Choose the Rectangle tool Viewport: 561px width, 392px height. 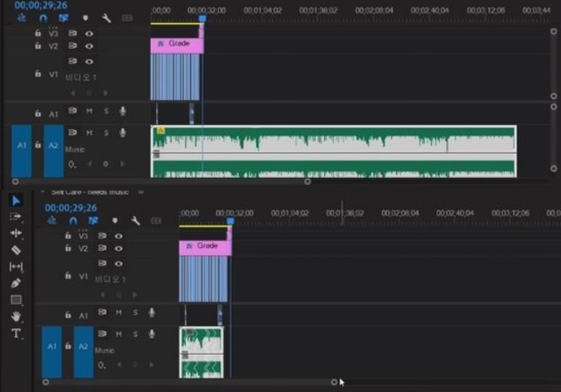click(16, 300)
